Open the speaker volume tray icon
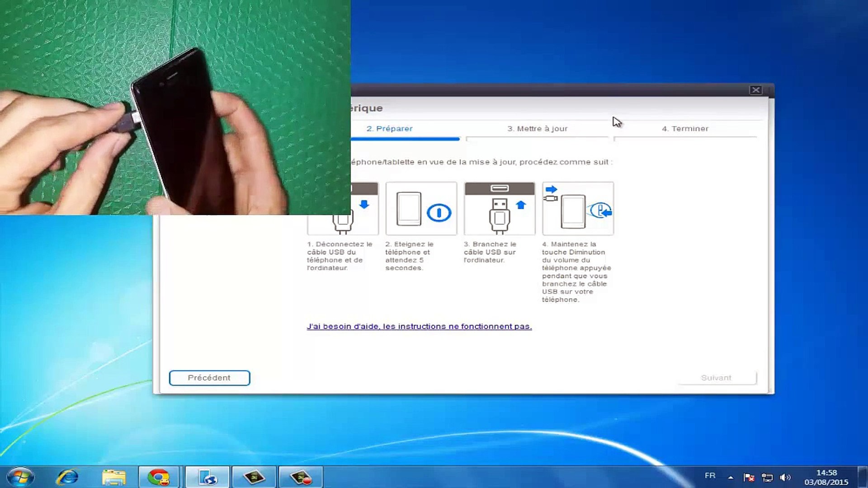Screen dimensions: 868x488 (786, 477)
